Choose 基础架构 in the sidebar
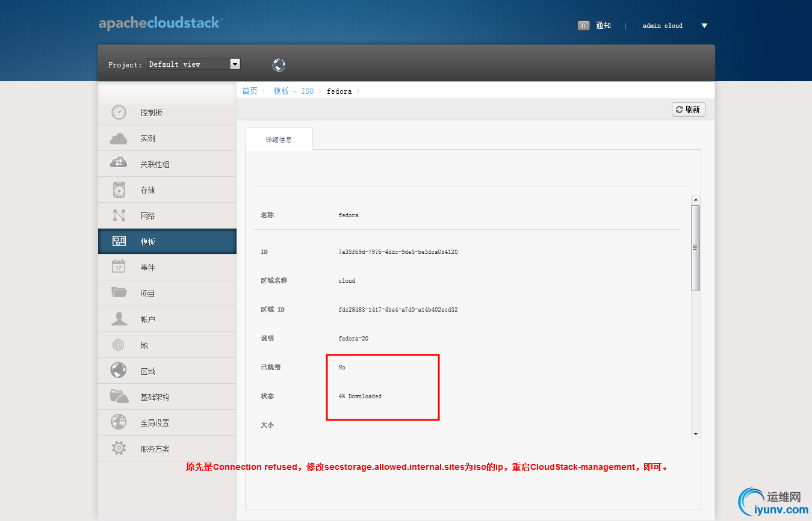The image size is (812, 521). click(x=167, y=397)
